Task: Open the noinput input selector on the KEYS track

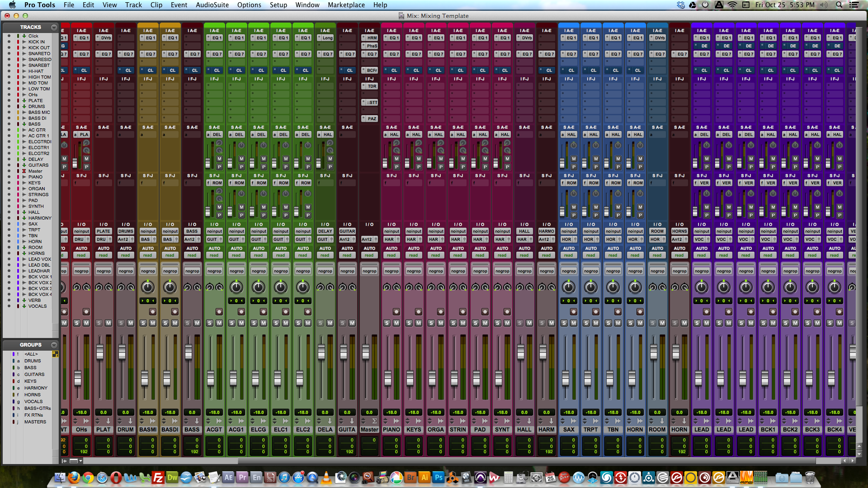Action: pyautogui.click(x=413, y=231)
